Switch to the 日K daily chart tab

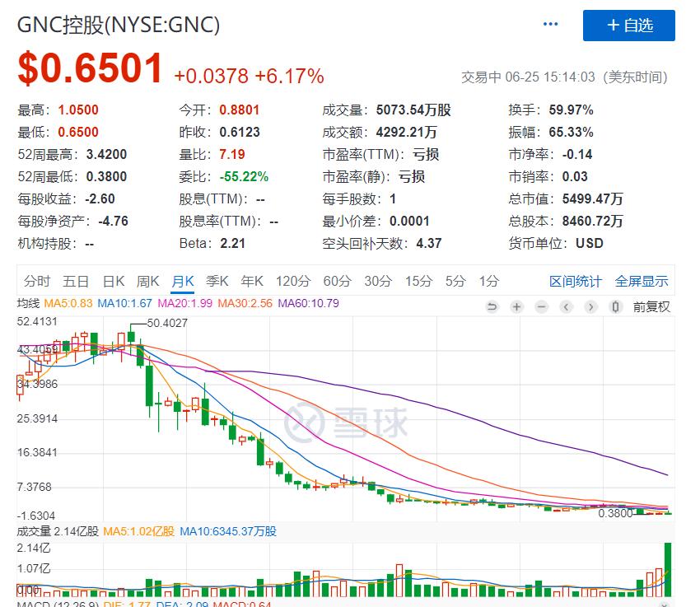tap(112, 281)
